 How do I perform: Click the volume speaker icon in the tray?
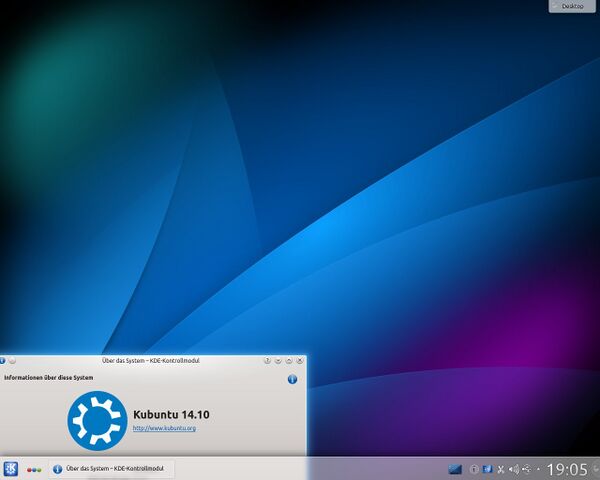[513, 468]
